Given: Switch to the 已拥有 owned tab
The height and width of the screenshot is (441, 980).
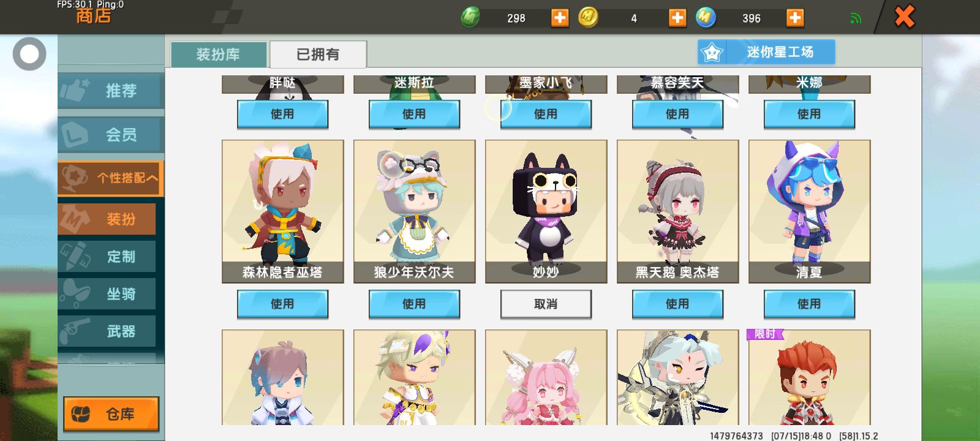Looking at the screenshot, I should pyautogui.click(x=318, y=55).
